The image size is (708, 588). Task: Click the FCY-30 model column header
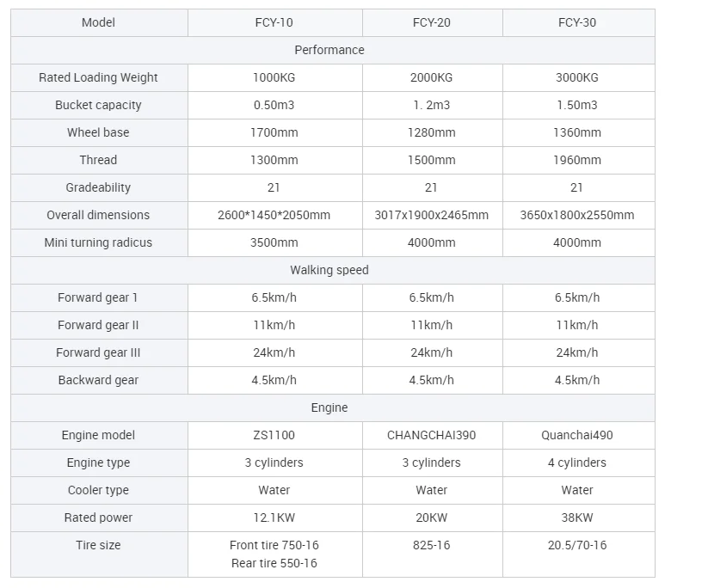[576, 22]
